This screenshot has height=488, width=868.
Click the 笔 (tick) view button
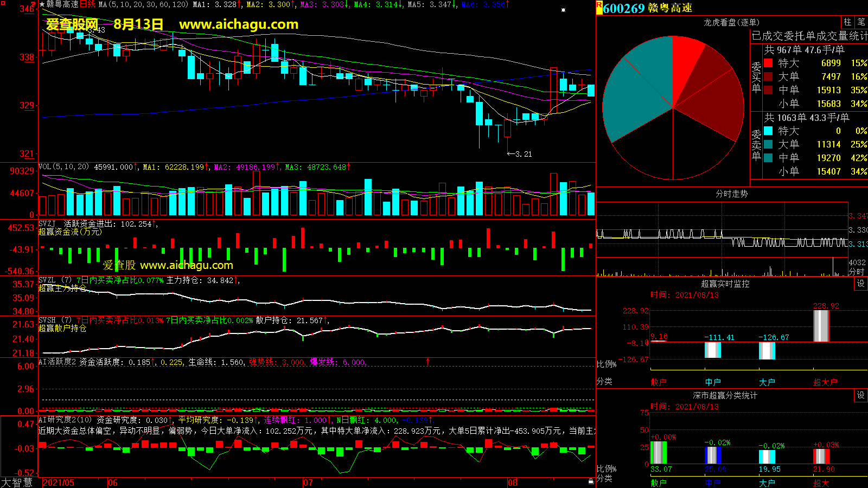[x=861, y=22]
